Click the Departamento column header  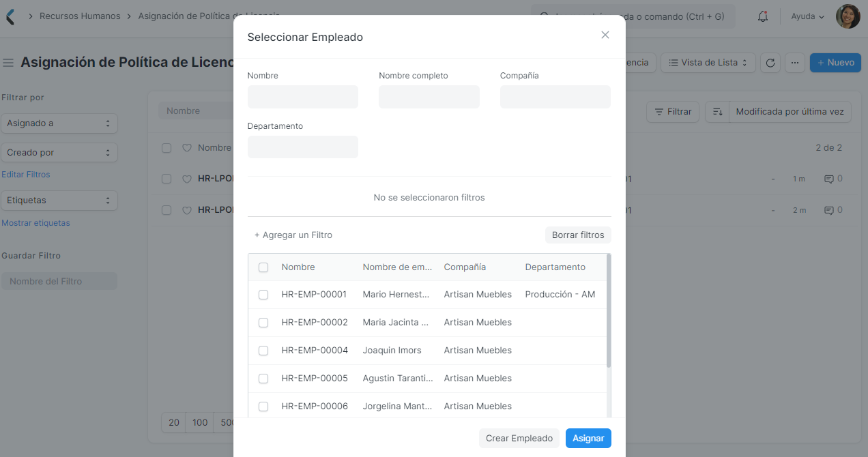click(x=555, y=267)
